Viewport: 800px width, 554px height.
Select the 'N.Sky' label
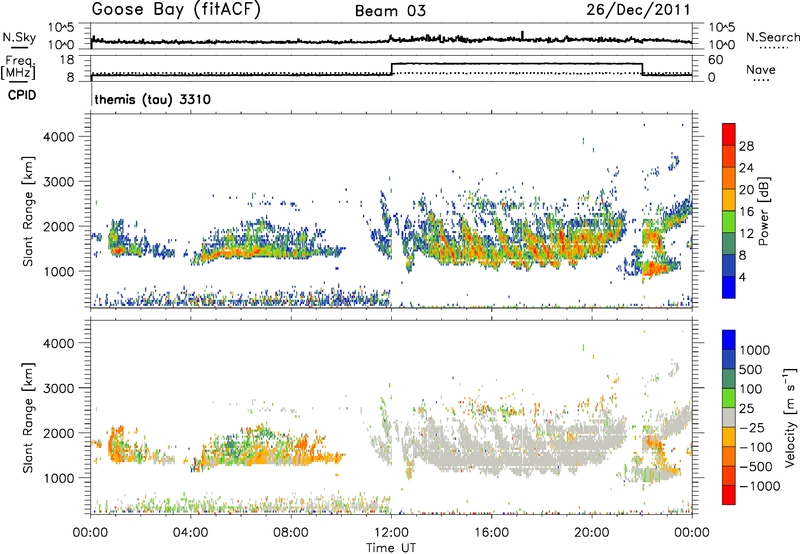[x=19, y=37]
